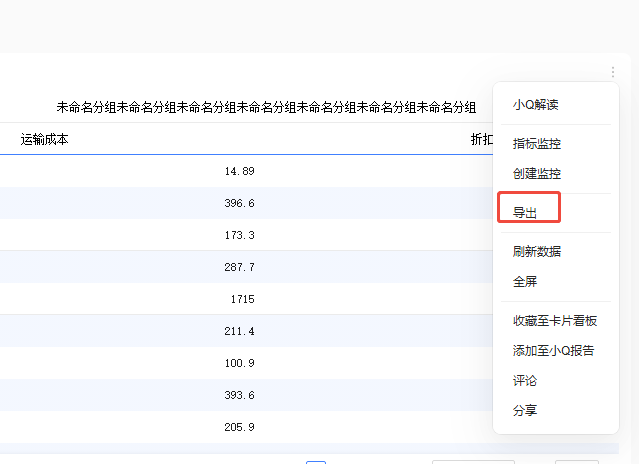Click the three-dot more options icon

point(612,73)
